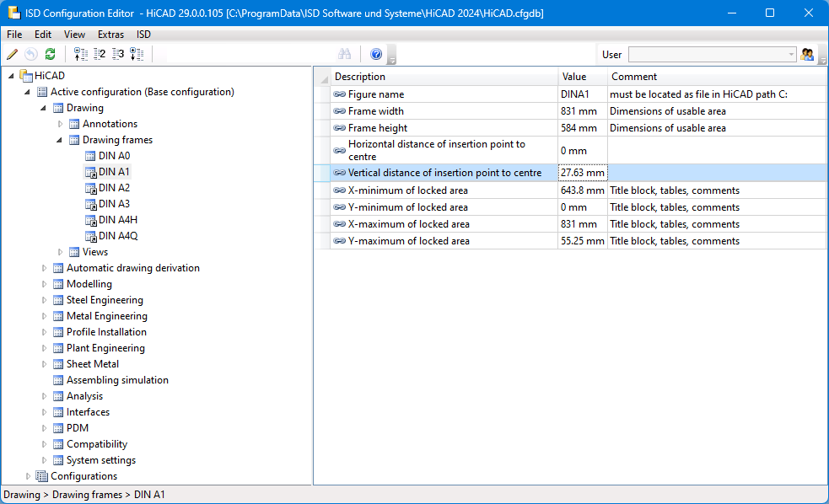Click the value cell showing DINA1
The width and height of the screenshot is (829, 504).
tap(583, 94)
